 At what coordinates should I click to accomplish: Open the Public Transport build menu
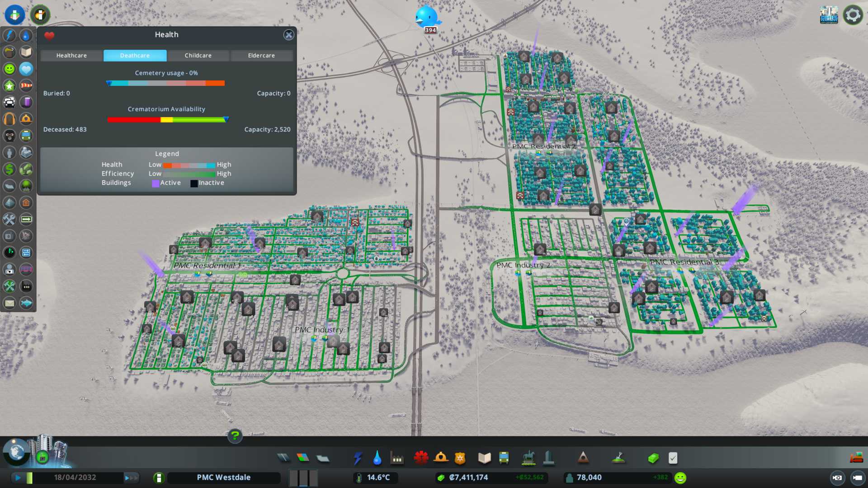[504, 458]
